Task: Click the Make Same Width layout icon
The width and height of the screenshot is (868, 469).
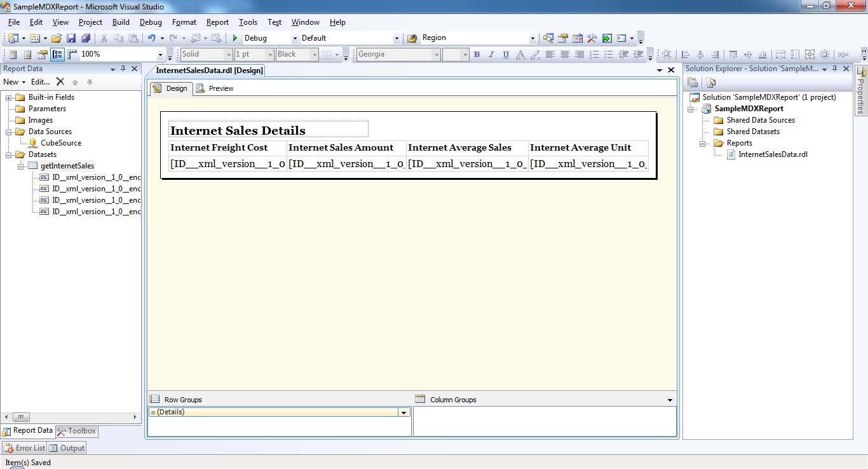Action: 780,55
